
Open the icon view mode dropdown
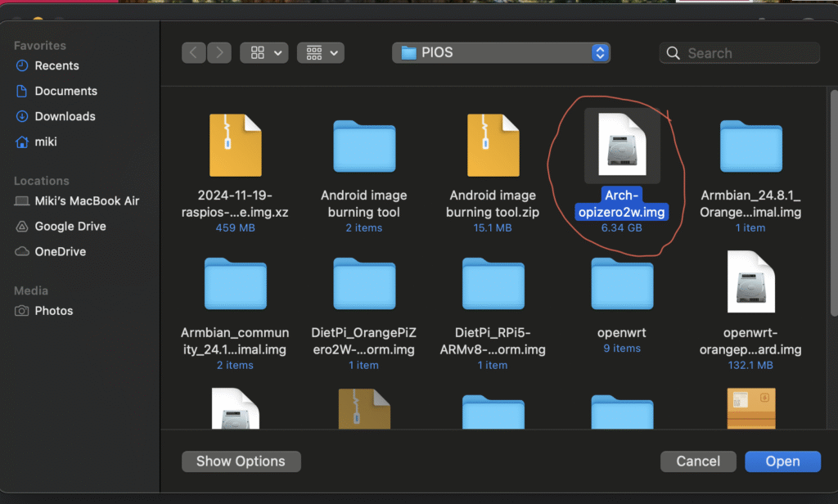tap(264, 53)
